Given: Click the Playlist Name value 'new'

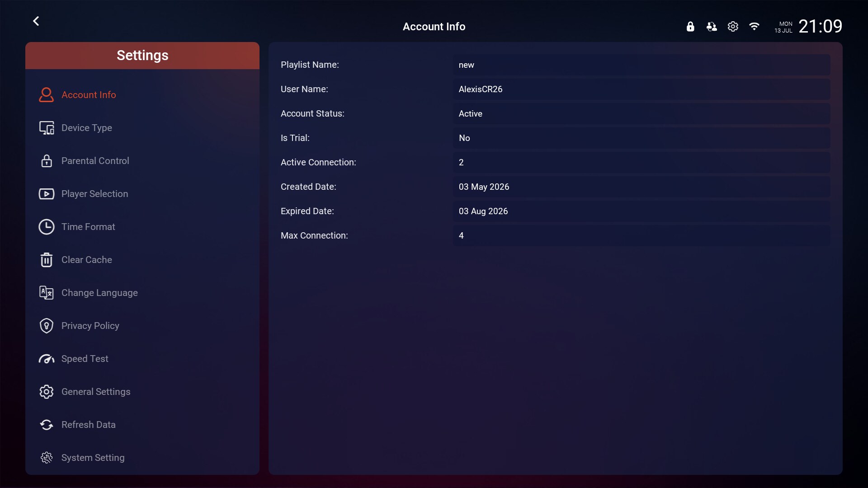Looking at the screenshot, I should coord(642,65).
